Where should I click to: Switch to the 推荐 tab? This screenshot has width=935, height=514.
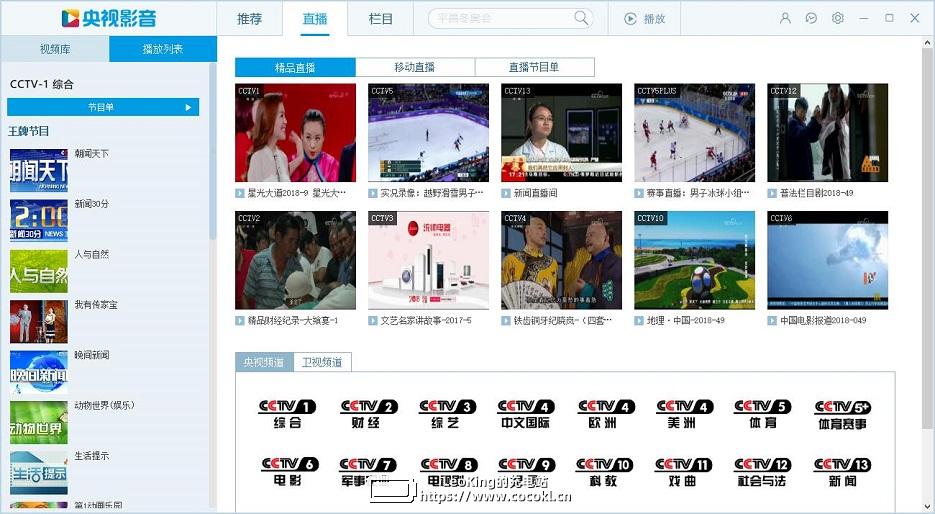[249, 18]
